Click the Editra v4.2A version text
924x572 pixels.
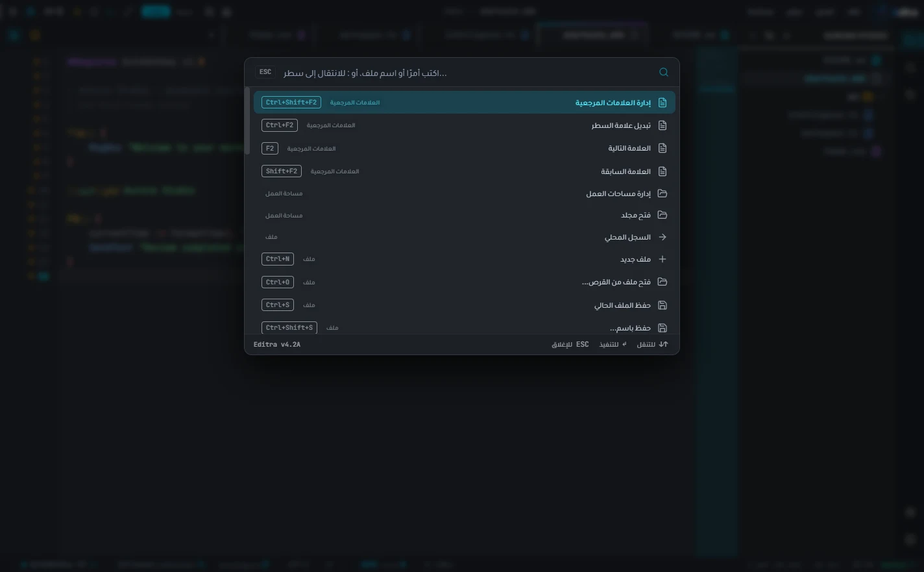tap(277, 345)
